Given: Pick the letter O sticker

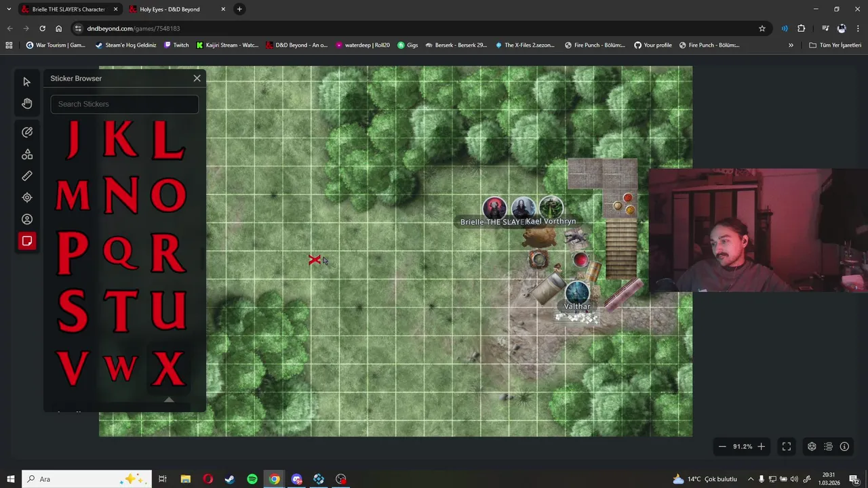Looking at the screenshot, I should click(x=168, y=195).
